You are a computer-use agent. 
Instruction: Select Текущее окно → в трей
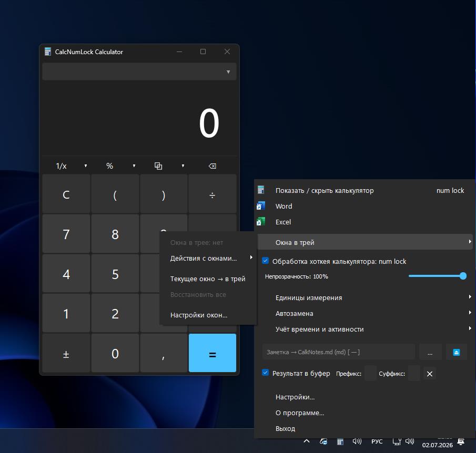[208, 279]
